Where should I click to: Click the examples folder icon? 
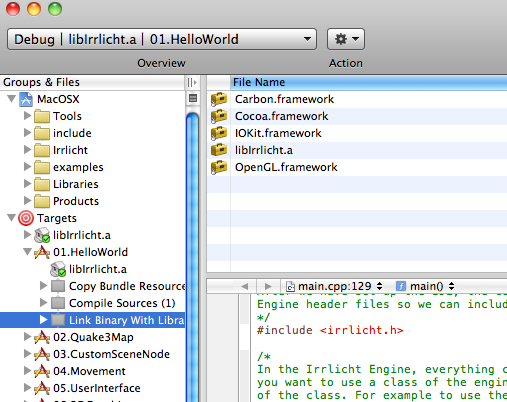[42, 167]
